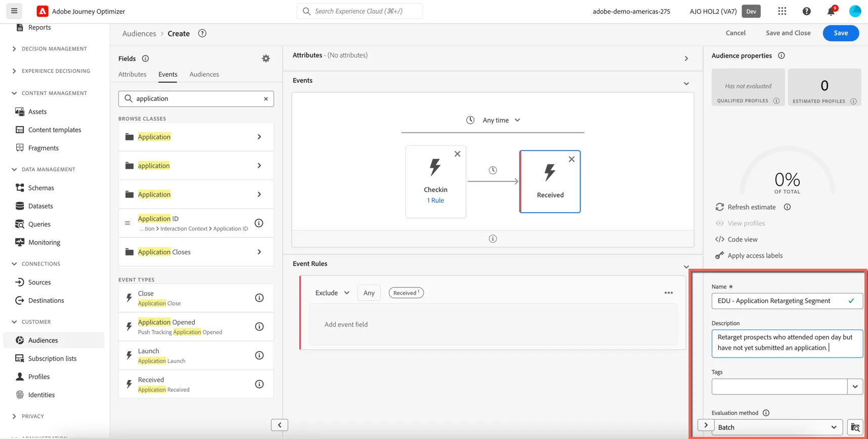868x439 pixels.
Task: Open the hamburger navigation menu
Action: click(14, 11)
